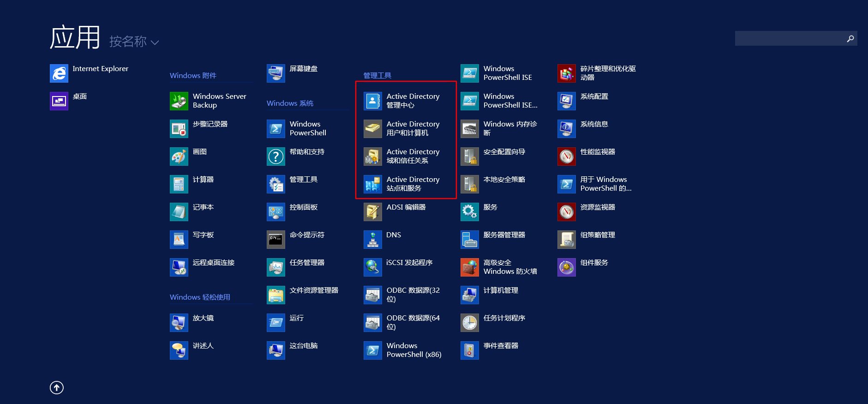This screenshot has width=868, height=404.
Task: Open 组策略管理 group policy icon
Action: pos(567,240)
